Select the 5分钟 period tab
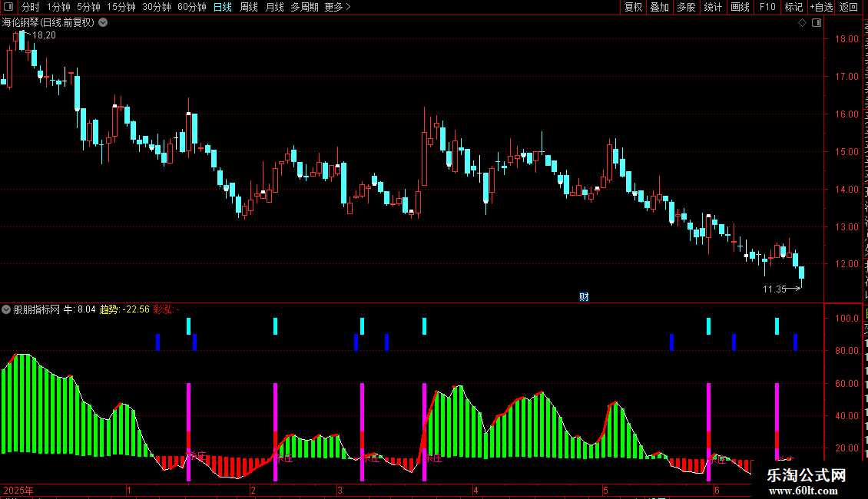868x499 pixels. coord(88,7)
